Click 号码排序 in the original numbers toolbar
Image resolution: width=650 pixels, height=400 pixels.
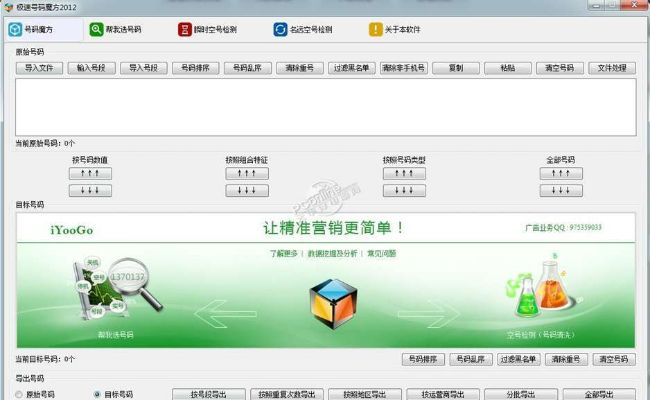coord(196,68)
